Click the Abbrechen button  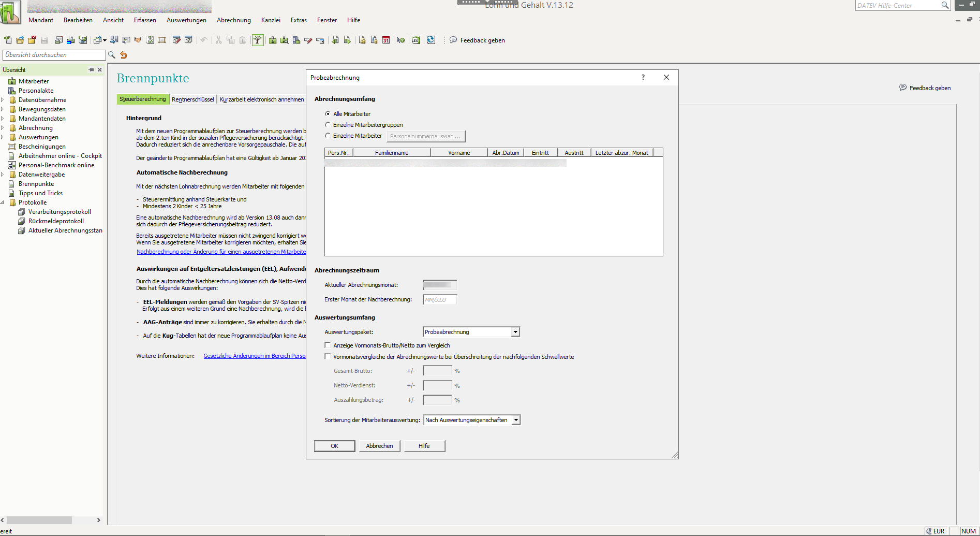click(379, 446)
